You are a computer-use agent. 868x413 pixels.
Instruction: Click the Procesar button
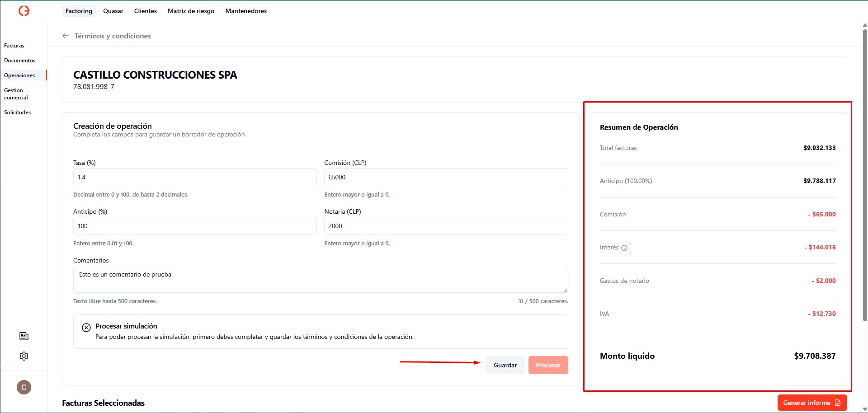[x=548, y=365]
